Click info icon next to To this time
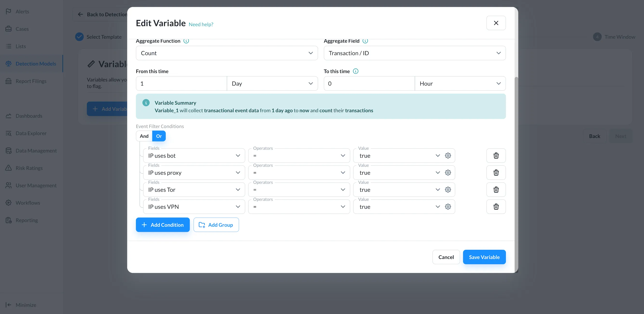Viewport: 644px width, 314px height. click(x=355, y=71)
